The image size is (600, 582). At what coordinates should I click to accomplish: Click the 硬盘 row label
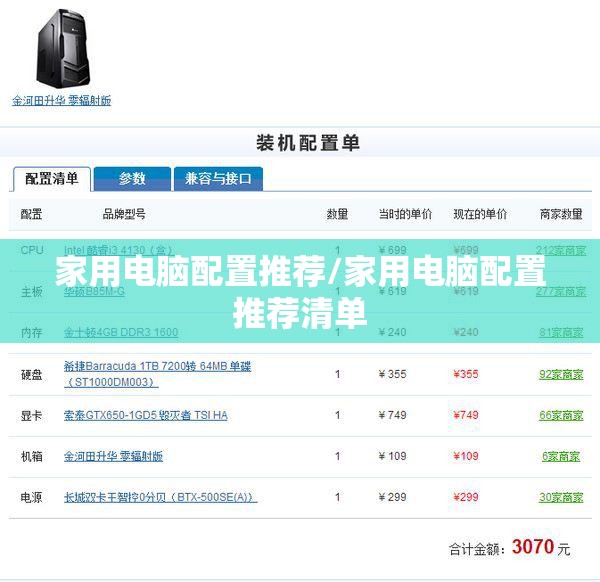coord(31,375)
